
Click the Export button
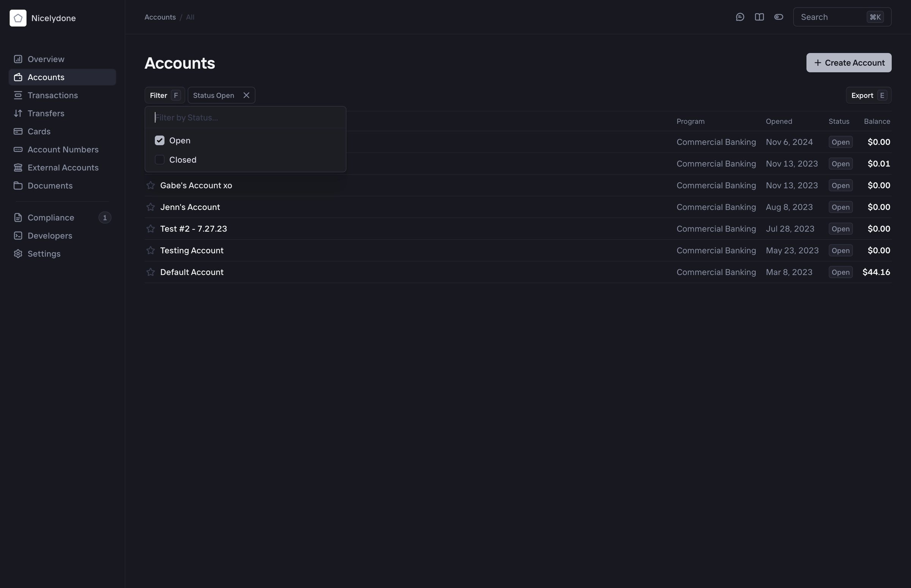point(868,95)
